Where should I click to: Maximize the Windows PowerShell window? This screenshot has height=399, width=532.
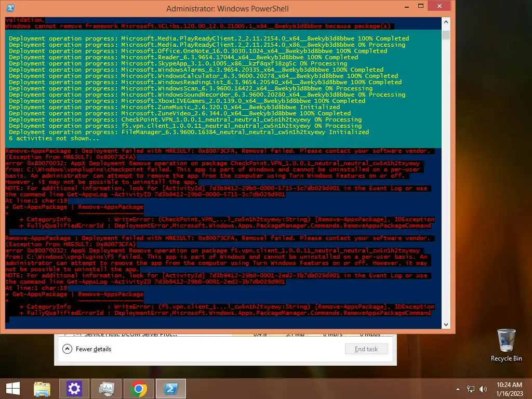pyautogui.click(x=421, y=6)
